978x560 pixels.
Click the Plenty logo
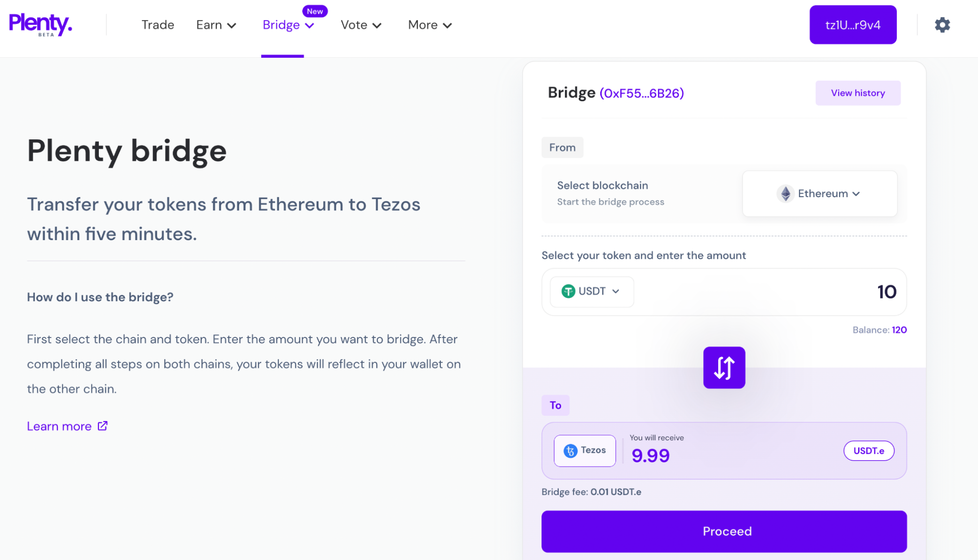41,24
